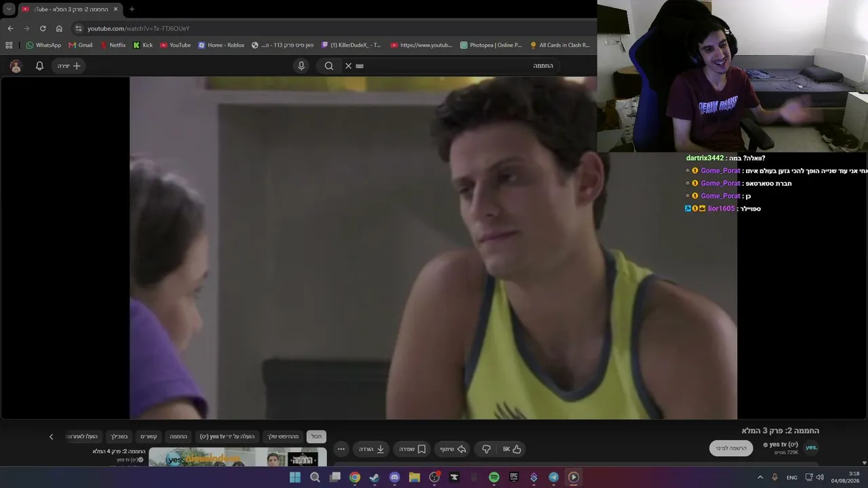Open the KillerDudeX Twitch bookmark

[351, 45]
